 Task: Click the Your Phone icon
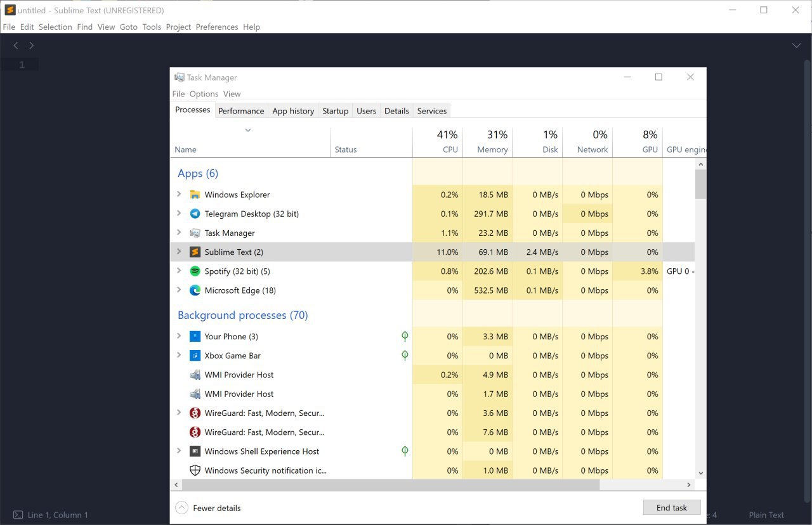pos(195,337)
